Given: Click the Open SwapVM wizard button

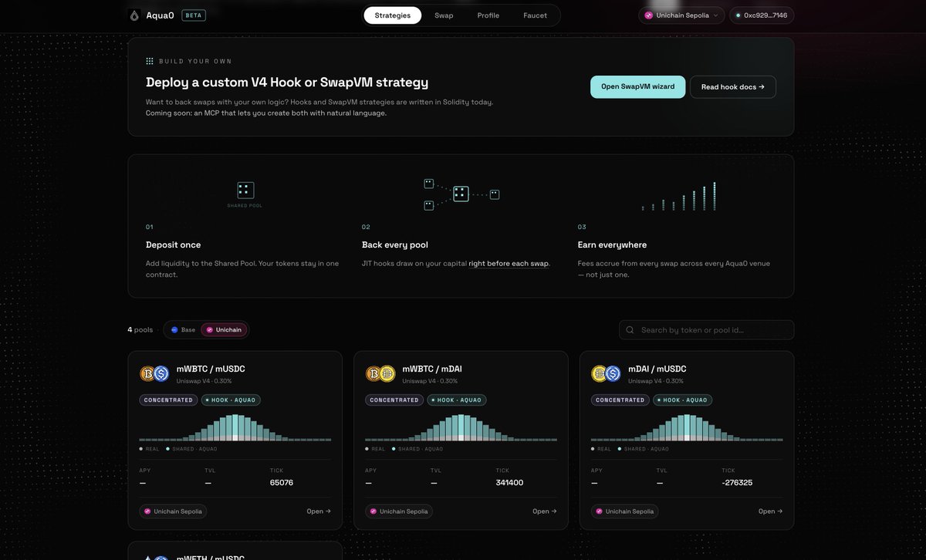Looking at the screenshot, I should (x=637, y=86).
